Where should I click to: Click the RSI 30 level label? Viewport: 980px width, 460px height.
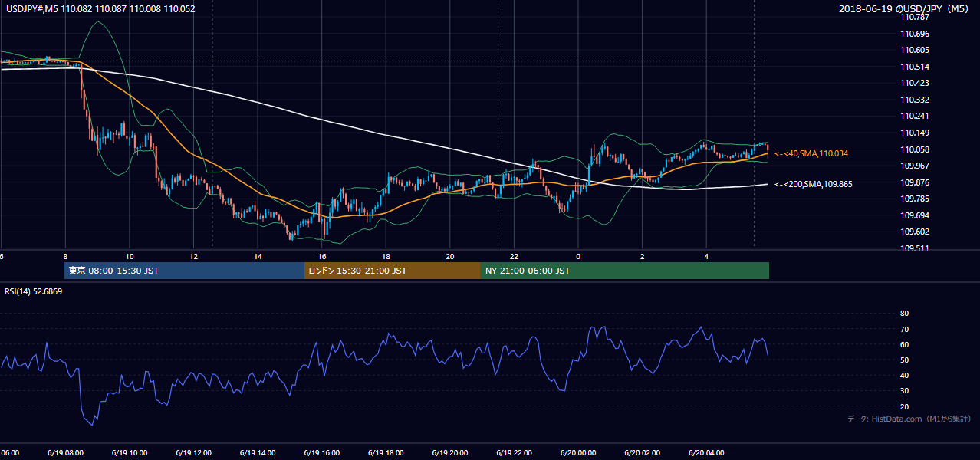[x=904, y=390]
